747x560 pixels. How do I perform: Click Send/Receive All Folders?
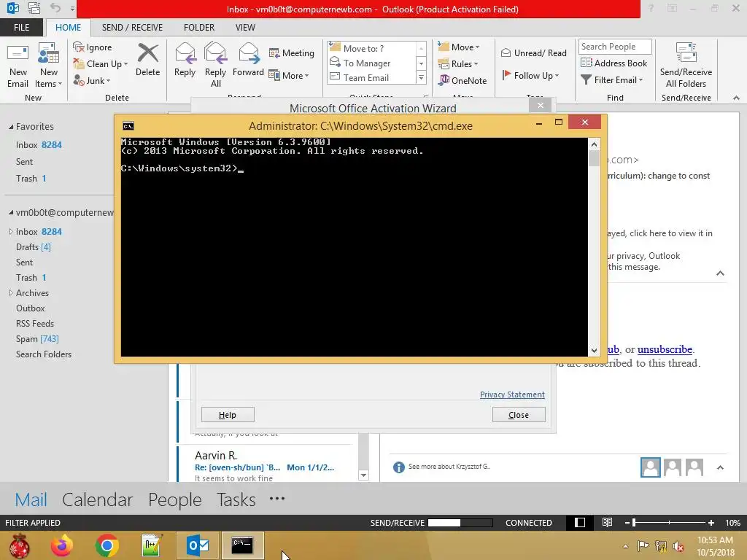(686, 66)
